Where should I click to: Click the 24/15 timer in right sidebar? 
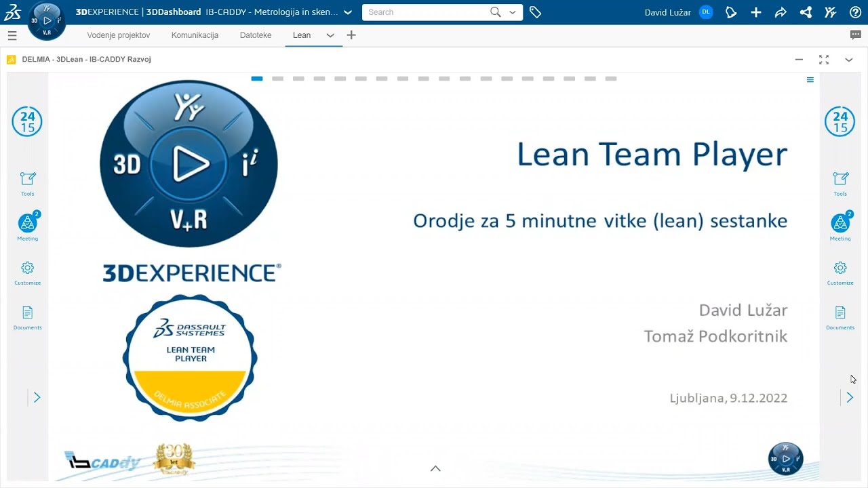(x=840, y=122)
